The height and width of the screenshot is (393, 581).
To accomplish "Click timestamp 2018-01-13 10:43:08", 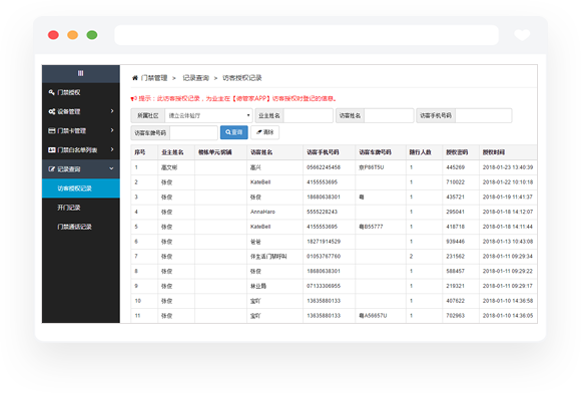I will pos(508,242).
